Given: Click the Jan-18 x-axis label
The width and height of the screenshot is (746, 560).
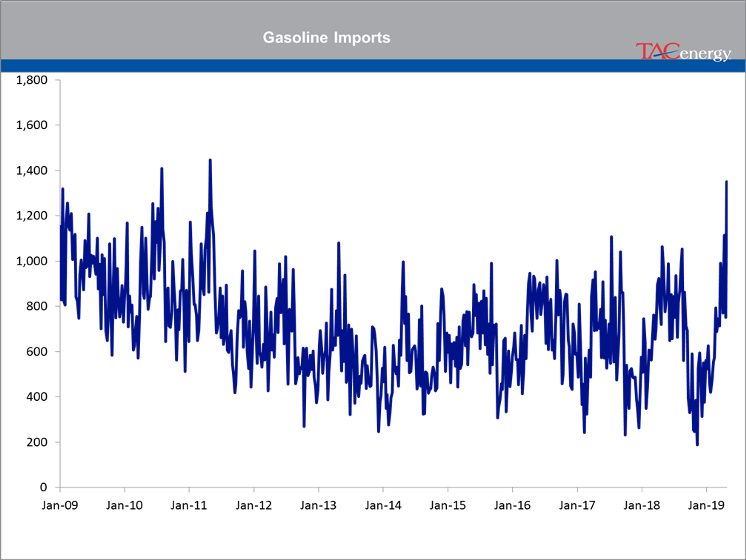Looking at the screenshot, I should click(642, 505).
